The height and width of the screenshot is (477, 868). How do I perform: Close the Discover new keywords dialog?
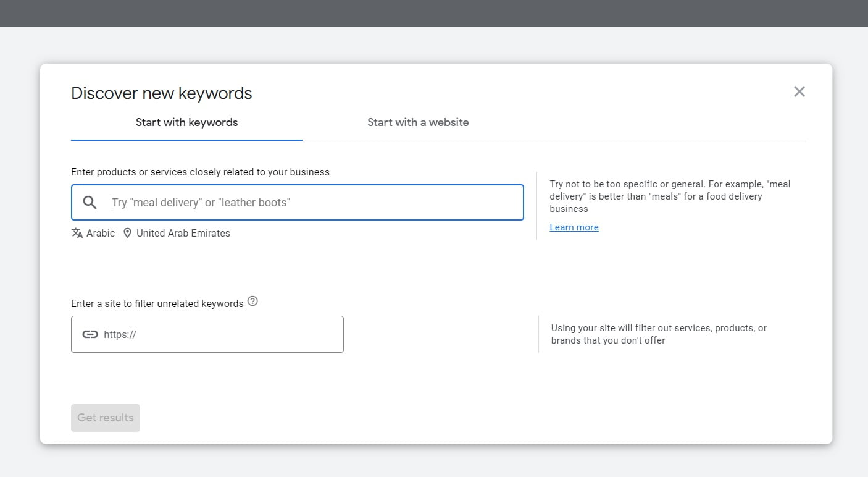(x=799, y=91)
